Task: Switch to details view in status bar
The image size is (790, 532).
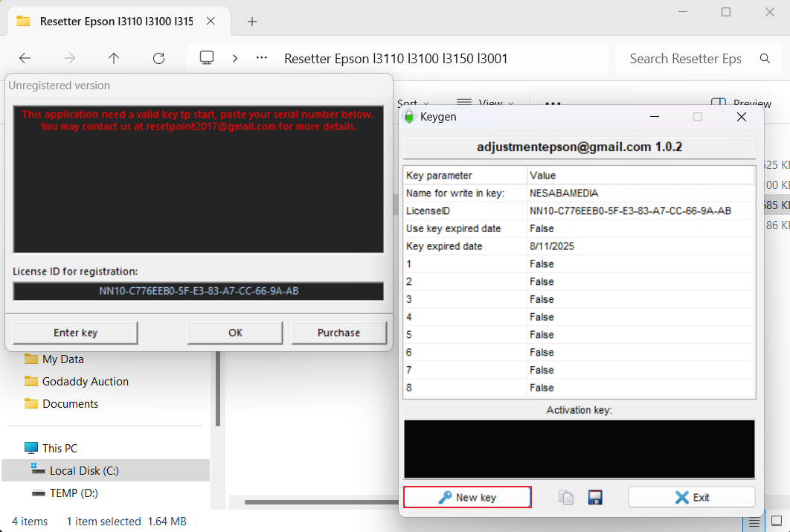Action: point(754,522)
